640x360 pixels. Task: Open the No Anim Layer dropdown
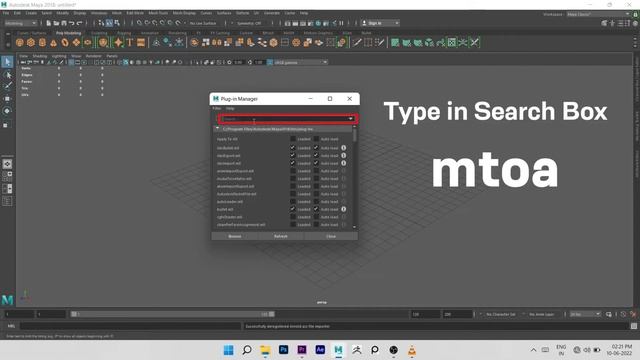tap(541, 314)
